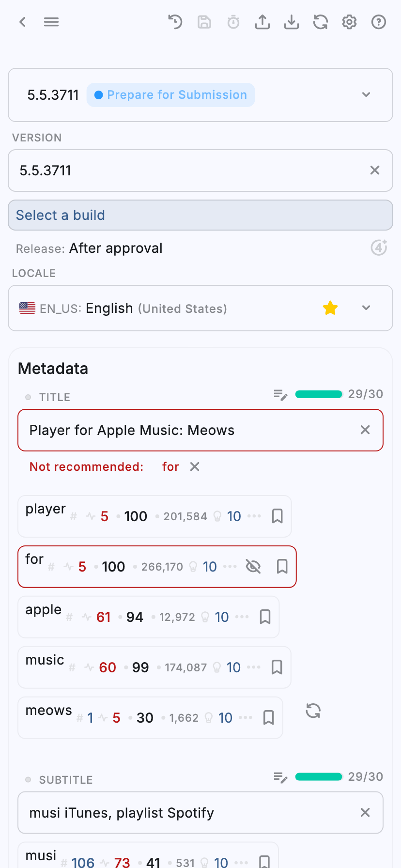Hide the keyword 'for' using the eye icon

click(253, 566)
